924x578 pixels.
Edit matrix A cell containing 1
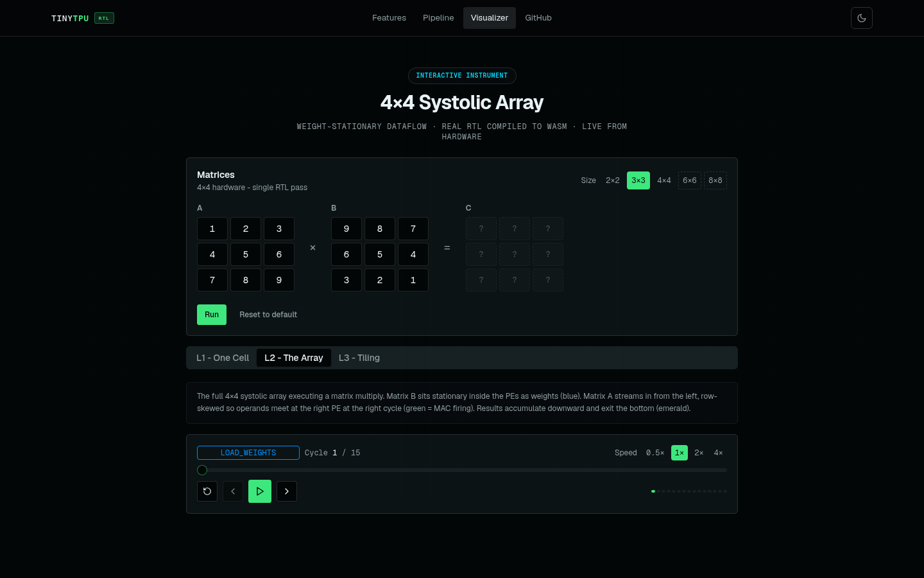[x=212, y=229]
